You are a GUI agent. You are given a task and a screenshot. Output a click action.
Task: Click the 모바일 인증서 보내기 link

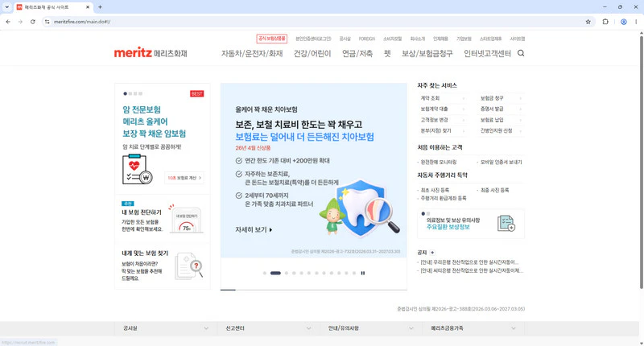[501, 162]
